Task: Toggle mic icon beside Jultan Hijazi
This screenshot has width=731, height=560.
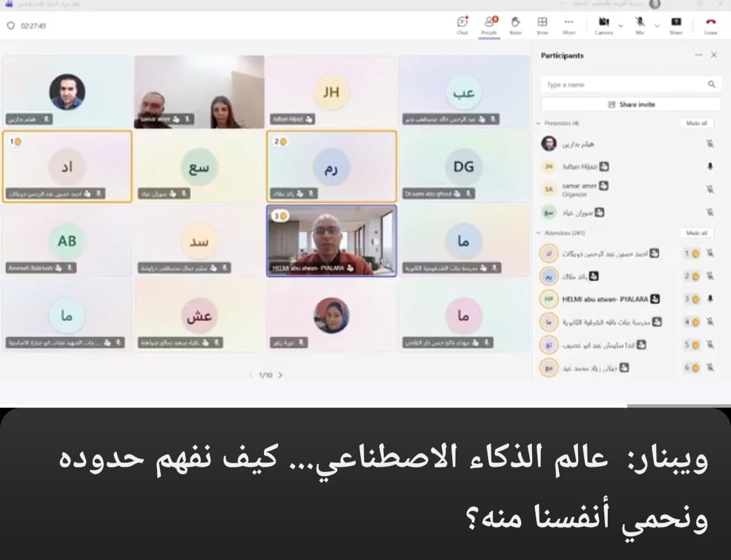Action: click(710, 166)
